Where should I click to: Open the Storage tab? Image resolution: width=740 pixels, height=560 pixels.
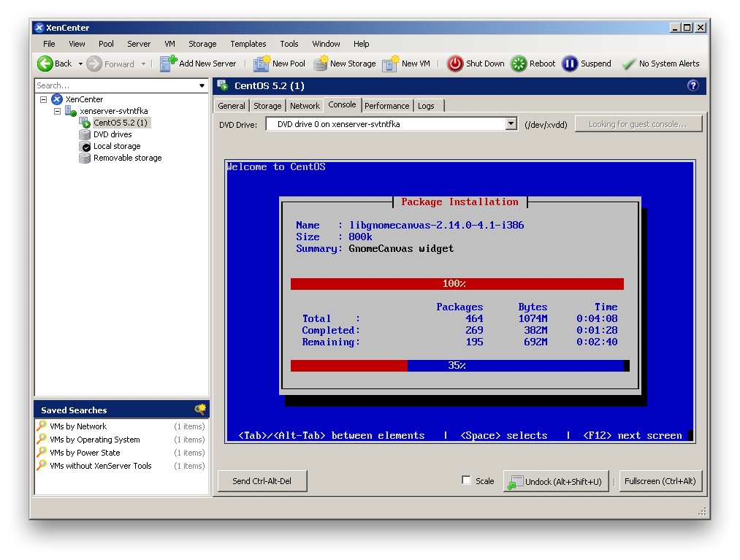tap(267, 106)
